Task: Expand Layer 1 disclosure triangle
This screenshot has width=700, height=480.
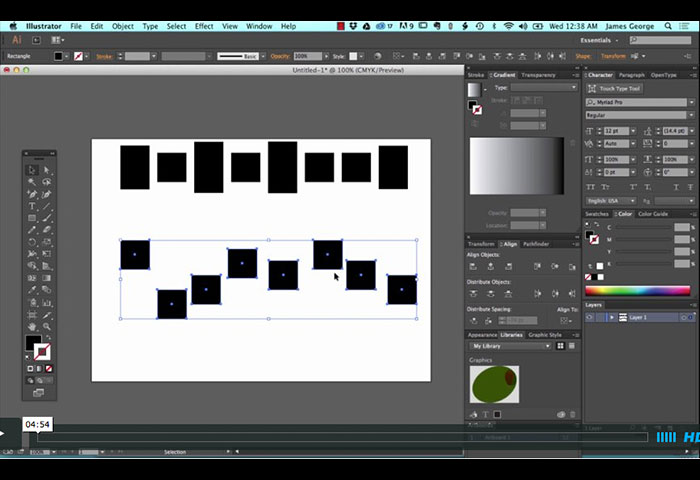Action: (x=612, y=317)
